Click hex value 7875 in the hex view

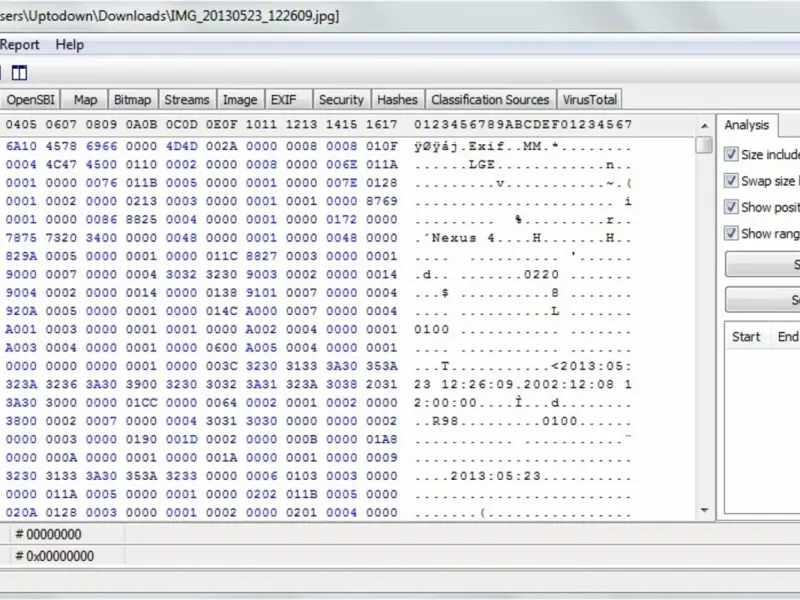pyautogui.click(x=21, y=238)
